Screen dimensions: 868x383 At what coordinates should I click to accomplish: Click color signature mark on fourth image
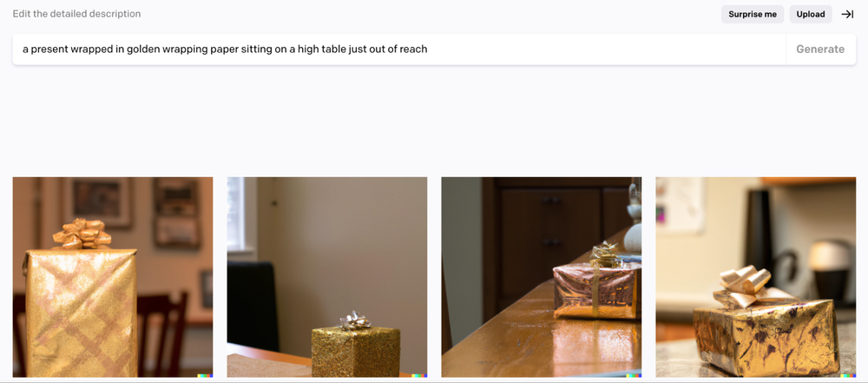pos(848,375)
